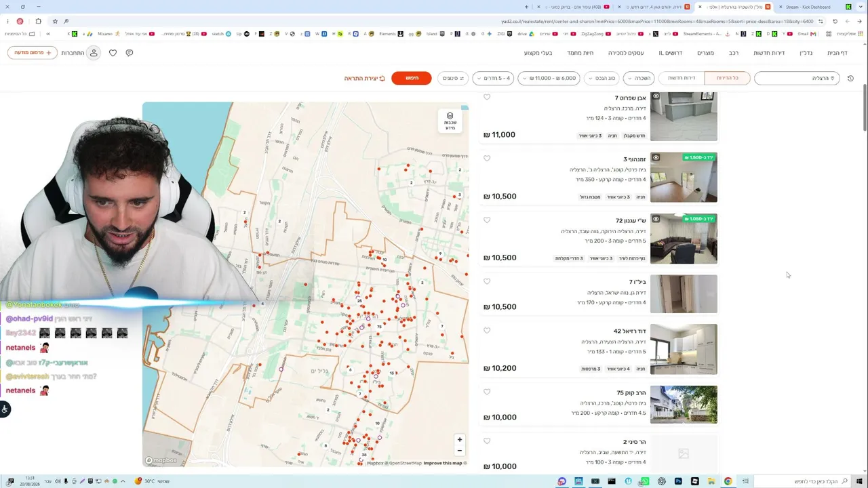Open the taskbar weather widget showing 30°C
This screenshot has height=488, width=868.
click(x=152, y=481)
